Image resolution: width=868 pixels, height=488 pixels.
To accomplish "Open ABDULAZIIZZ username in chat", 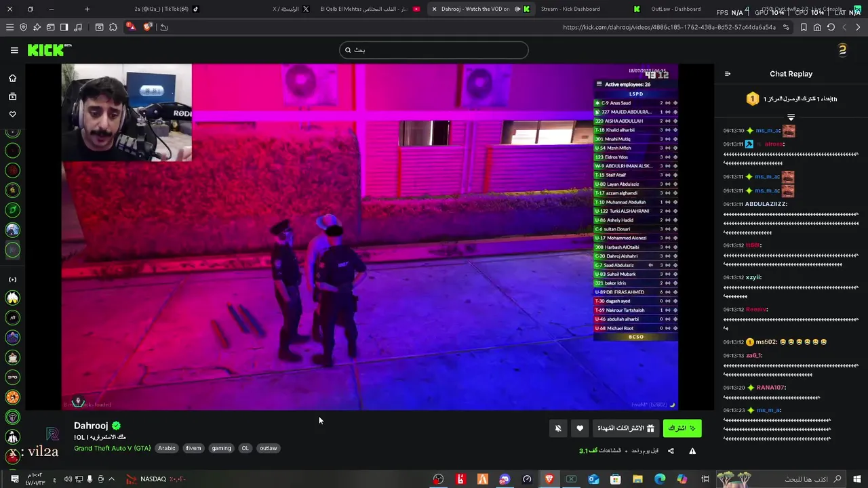I will pyautogui.click(x=766, y=204).
